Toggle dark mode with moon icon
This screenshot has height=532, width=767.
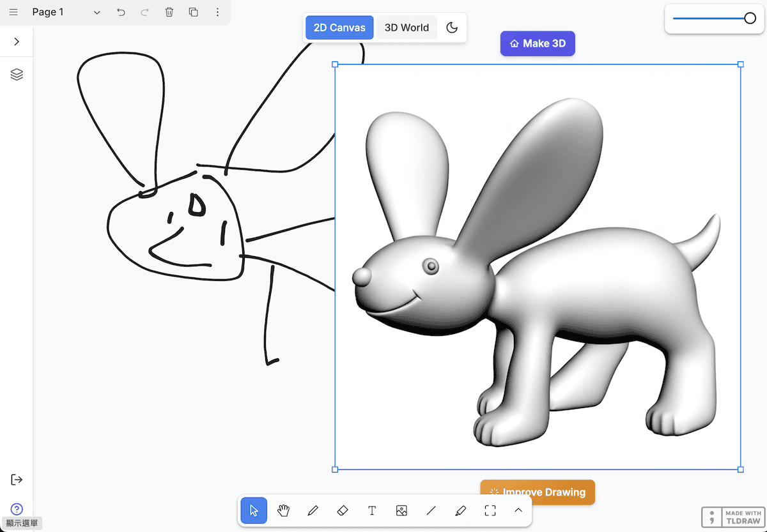[452, 27]
